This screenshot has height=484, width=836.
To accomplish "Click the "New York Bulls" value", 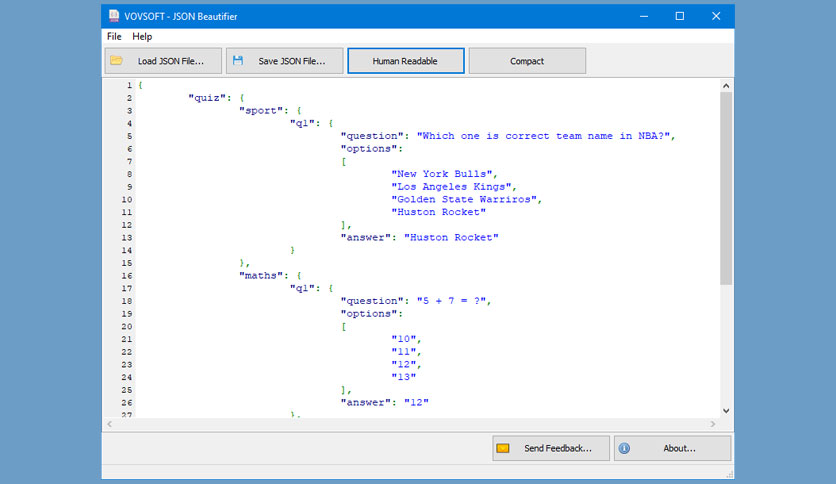I will (x=441, y=174).
